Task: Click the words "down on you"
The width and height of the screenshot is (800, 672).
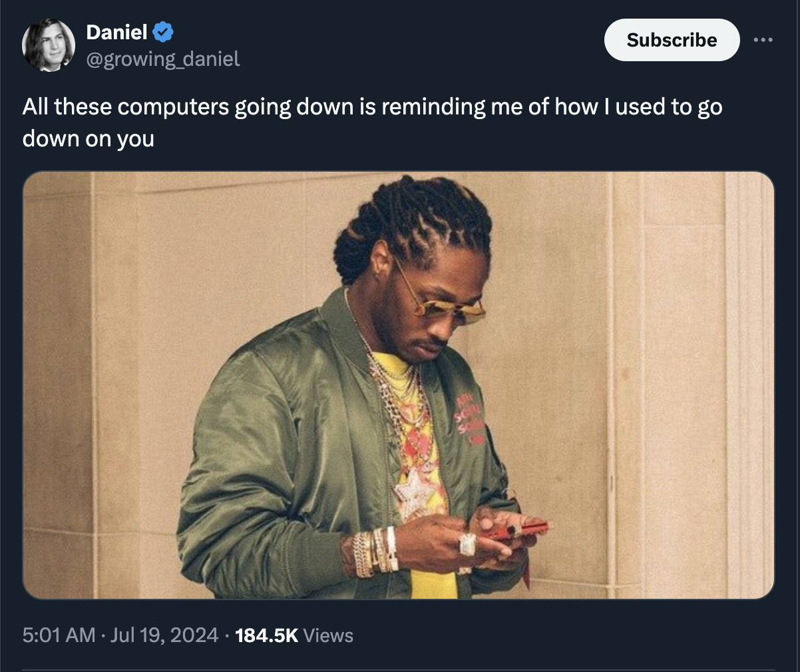Action: pyautogui.click(x=88, y=138)
